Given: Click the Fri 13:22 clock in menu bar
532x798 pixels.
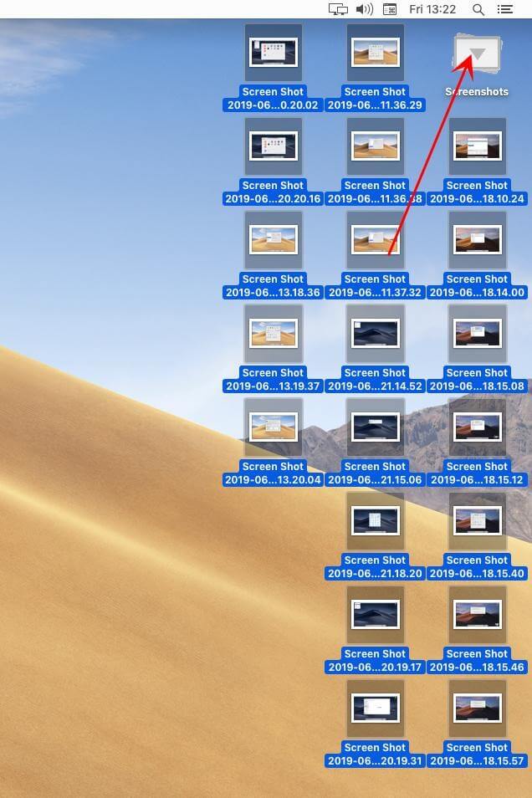Looking at the screenshot, I should [432, 9].
